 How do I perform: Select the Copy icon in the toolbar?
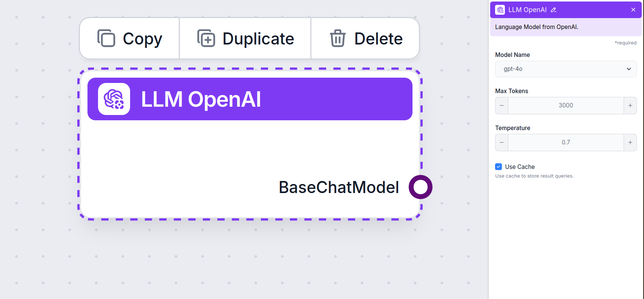pos(106,38)
